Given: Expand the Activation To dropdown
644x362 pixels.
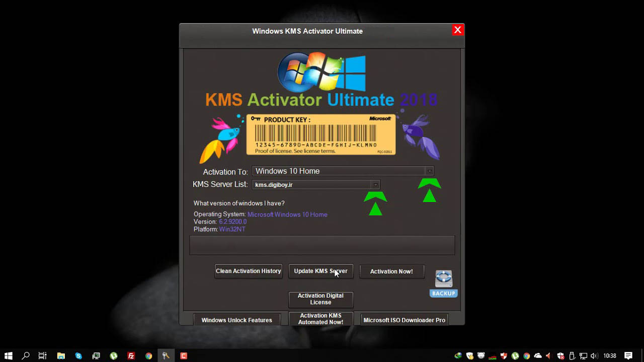Looking at the screenshot, I should tap(429, 171).
